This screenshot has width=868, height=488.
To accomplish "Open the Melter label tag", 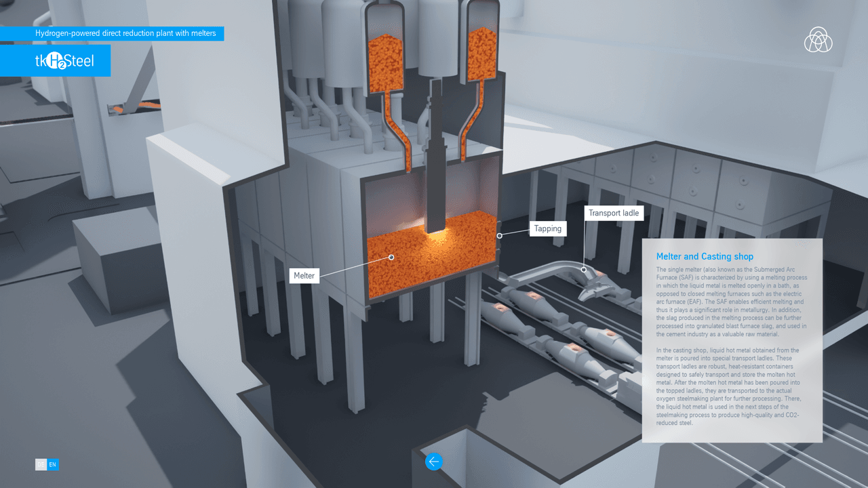I will [x=304, y=276].
